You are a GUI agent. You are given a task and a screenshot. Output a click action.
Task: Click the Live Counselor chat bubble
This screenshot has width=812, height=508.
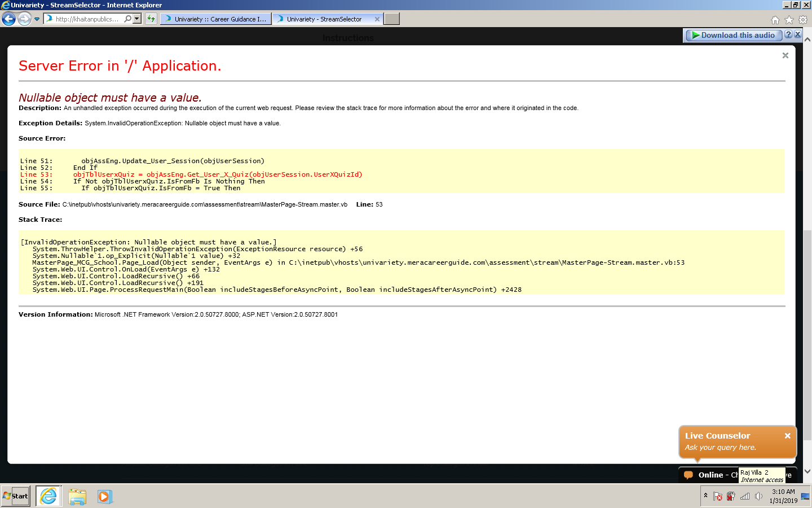738,441
